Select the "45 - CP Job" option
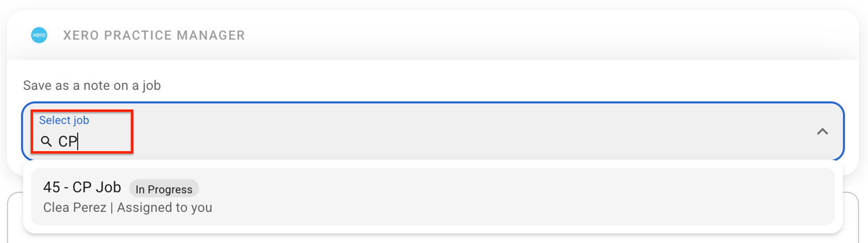Viewport: 868px width, 243px height. 82,187
